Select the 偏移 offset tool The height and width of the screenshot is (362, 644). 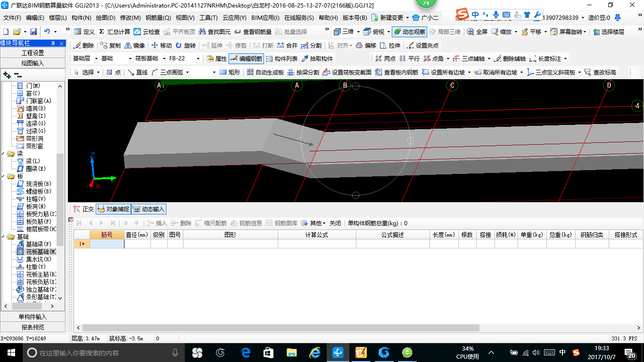tap(366, 45)
